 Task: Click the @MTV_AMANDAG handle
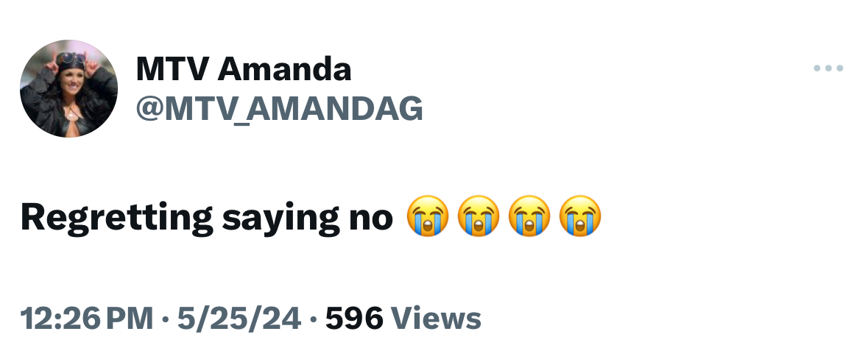click(280, 108)
